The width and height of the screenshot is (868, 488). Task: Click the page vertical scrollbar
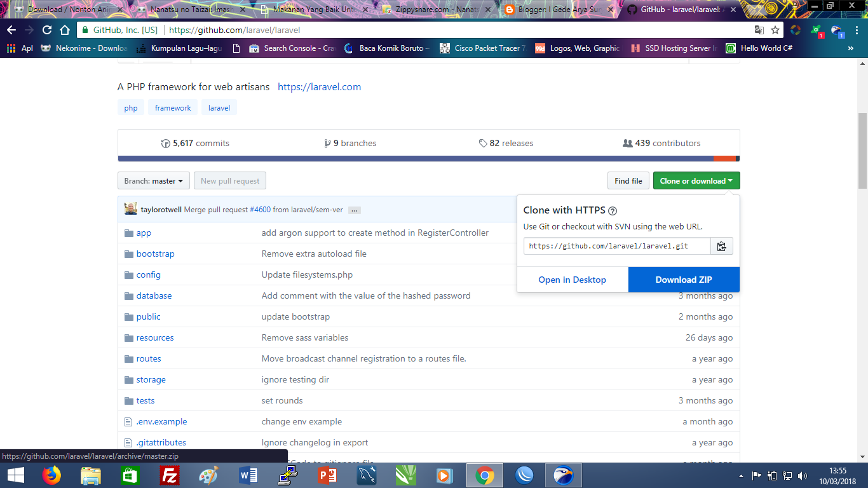(x=862, y=151)
